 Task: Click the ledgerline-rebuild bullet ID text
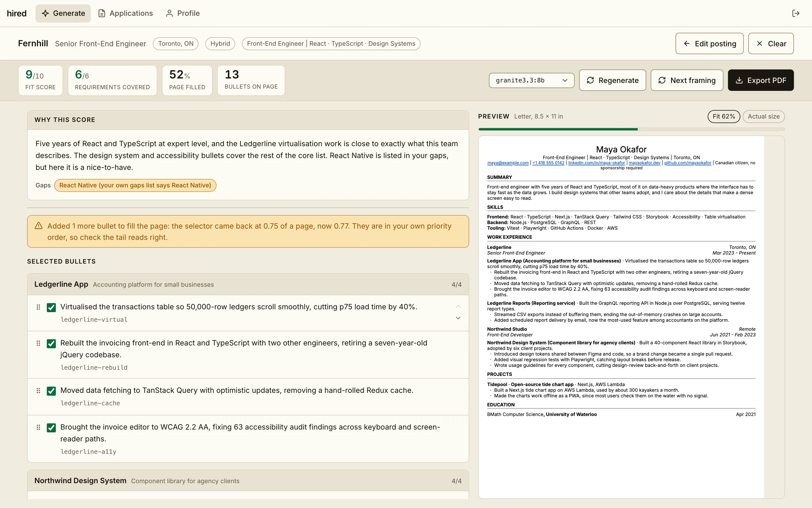[x=94, y=367]
